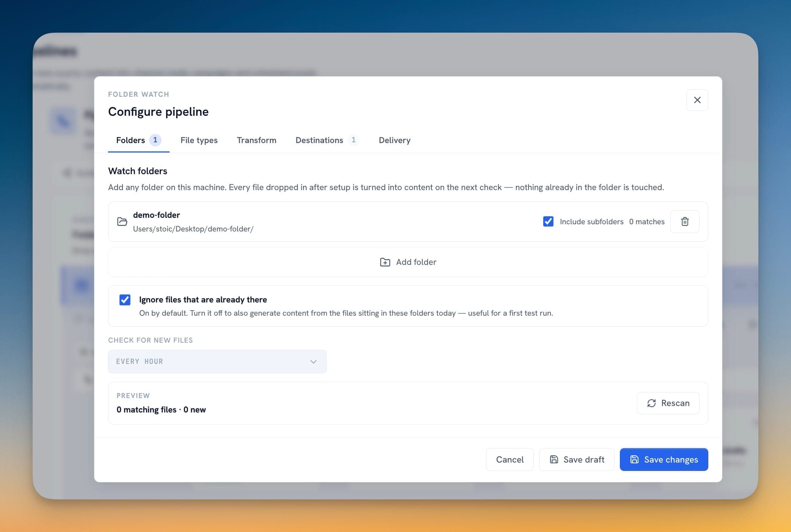Uncheck Ignore files that are already there
The width and height of the screenshot is (791, 532).
click(125, 300)
